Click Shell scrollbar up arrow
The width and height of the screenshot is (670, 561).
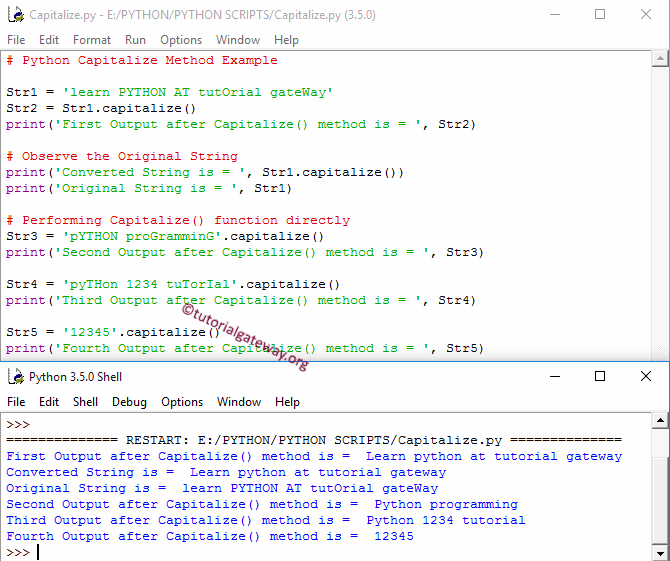660,420
